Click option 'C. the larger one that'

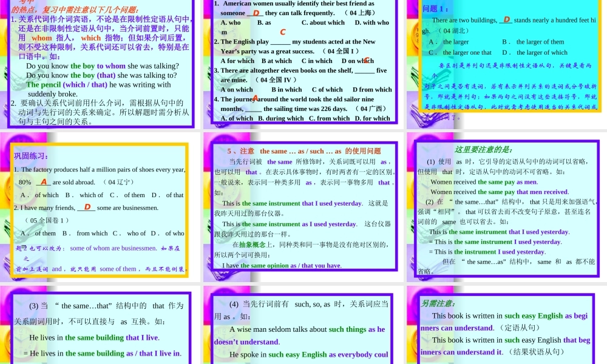pos(460,52)
